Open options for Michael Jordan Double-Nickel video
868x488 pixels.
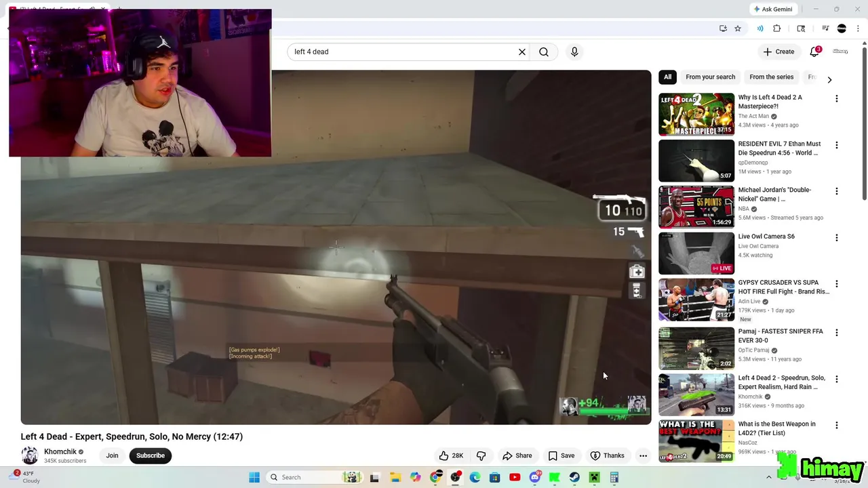pos(836,191)
